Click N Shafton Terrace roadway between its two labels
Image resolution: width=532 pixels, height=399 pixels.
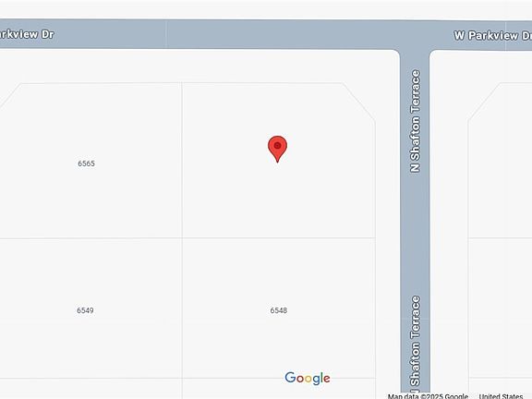tap(415, 234)
